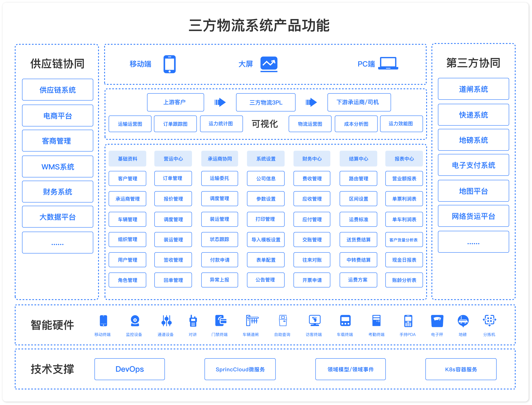Select the 监控设备 camera icon
The image size is (532, 405).
click(135, 321)
